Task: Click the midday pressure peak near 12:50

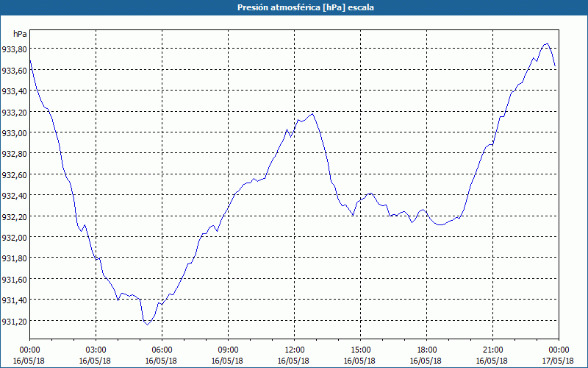Action: pos(312,114)
